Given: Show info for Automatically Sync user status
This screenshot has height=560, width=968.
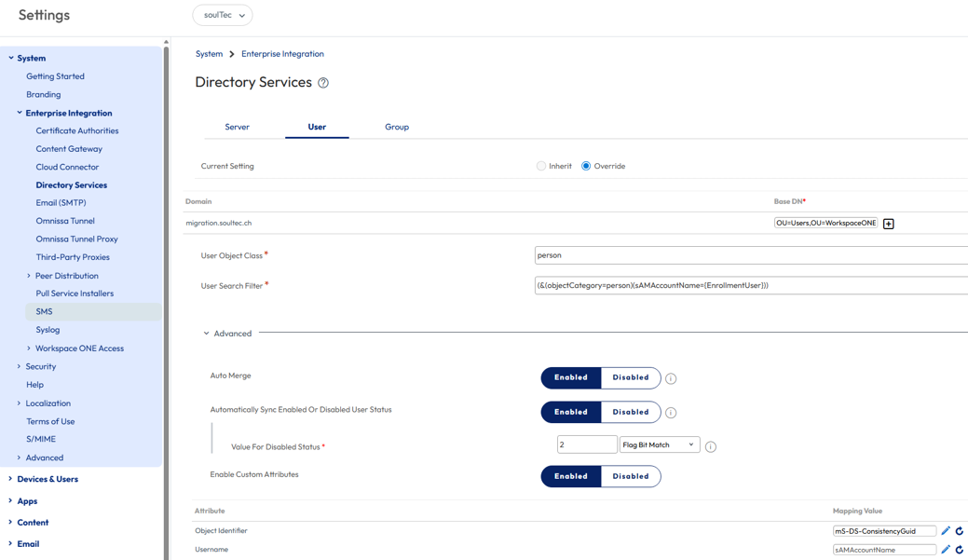Looking at the screenshot, I should 671,413.
